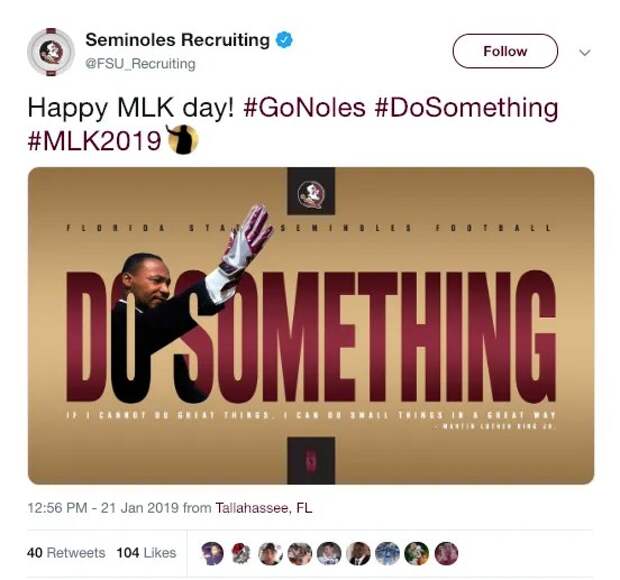This screenshot has width=620, height=580.
Task: View the 104 Likes list
Action: pos(146,552)
